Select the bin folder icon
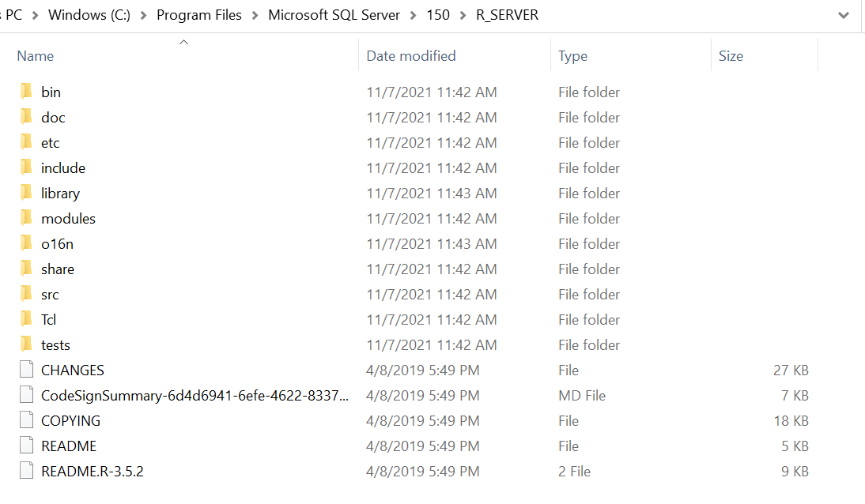This screenshot has width=865, height=504. click(26, 91)
